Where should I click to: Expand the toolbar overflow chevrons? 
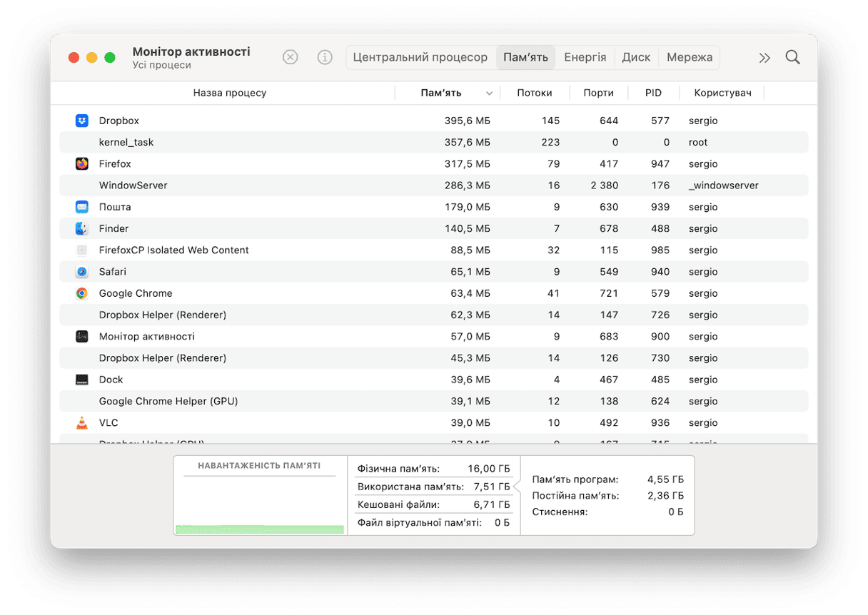(x=764, y=58)
